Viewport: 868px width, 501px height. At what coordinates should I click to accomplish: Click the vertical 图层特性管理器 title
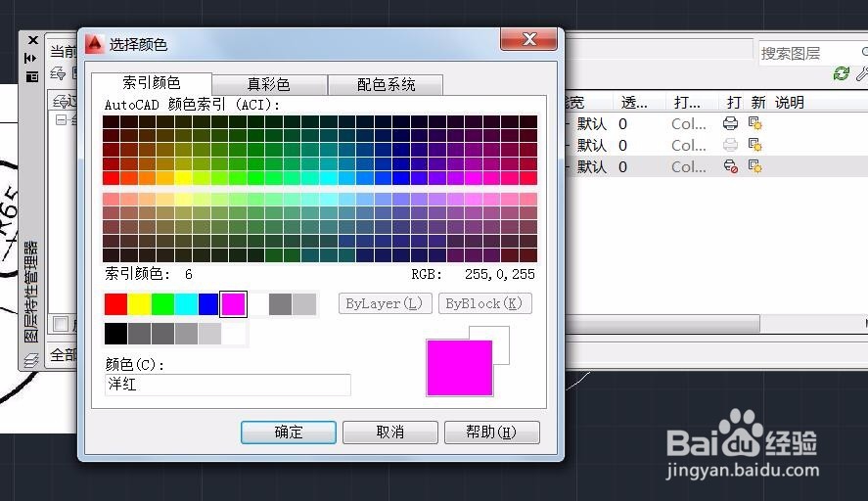point(31,292)
